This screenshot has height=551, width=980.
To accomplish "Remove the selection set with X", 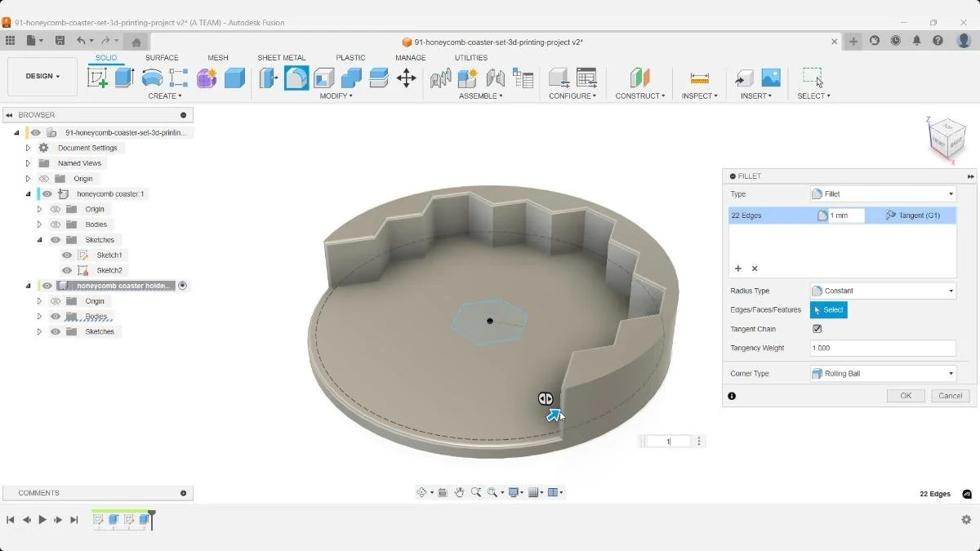I will [755, 269].
